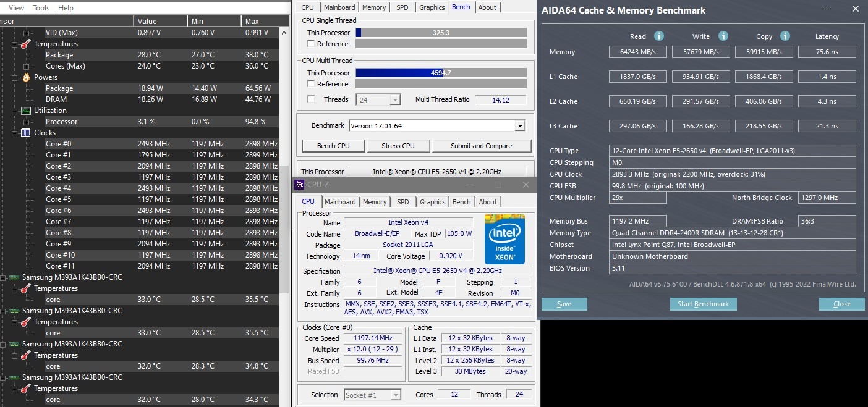Screen dimensions: 868x407
Task: Click the Min column header
Action: click(215, 21)
